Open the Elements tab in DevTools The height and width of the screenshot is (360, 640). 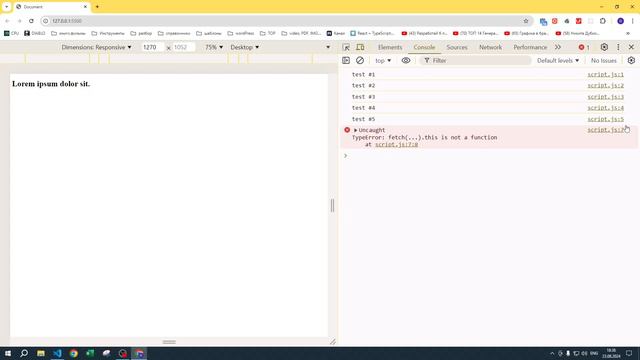[390, 47]
